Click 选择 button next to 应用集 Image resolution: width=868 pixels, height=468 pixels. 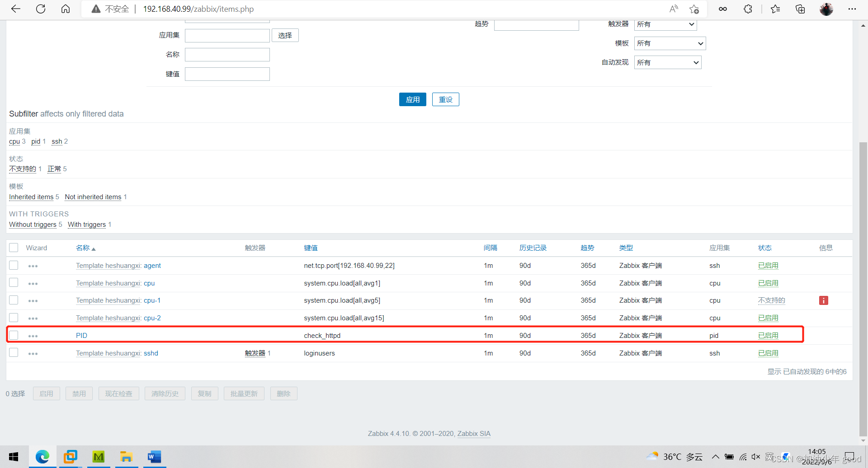285,35
